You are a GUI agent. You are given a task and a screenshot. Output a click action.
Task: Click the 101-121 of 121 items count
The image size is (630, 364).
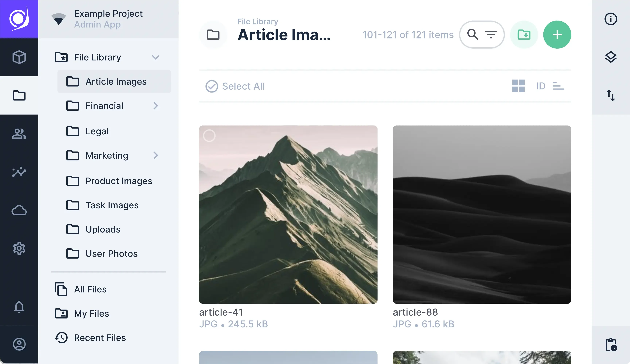[x=408, y=35]
